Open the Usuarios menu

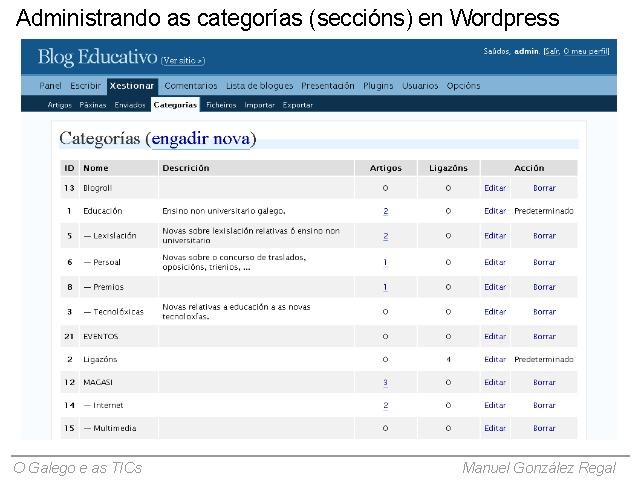(x=420, y=86)
